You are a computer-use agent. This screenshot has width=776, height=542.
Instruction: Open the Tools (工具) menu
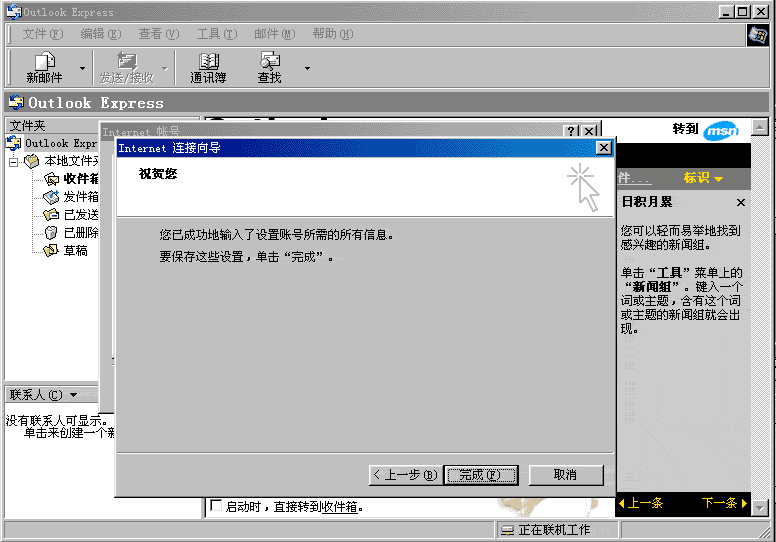pos(217,34)
